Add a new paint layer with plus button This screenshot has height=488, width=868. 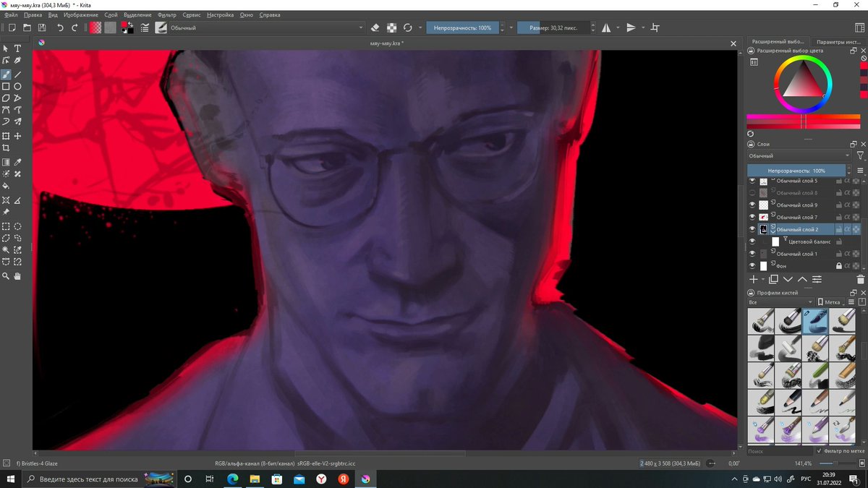click(x=753, y=279)
